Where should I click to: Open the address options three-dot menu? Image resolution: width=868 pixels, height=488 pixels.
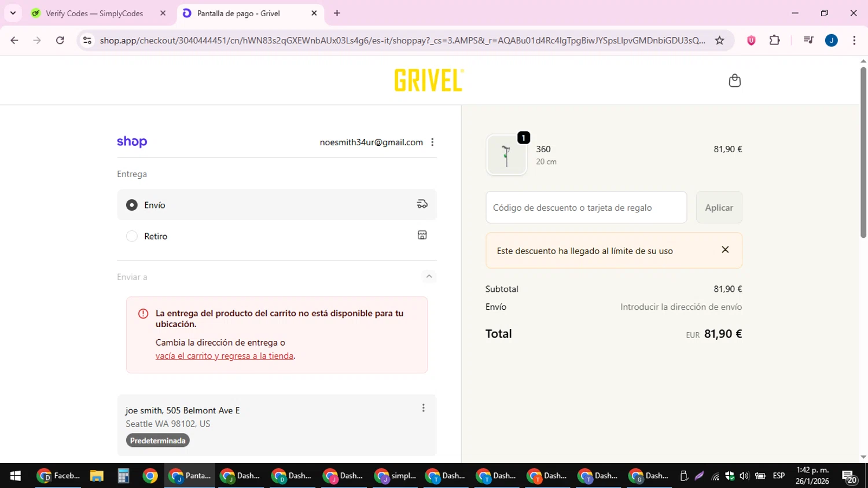(424, 408)
